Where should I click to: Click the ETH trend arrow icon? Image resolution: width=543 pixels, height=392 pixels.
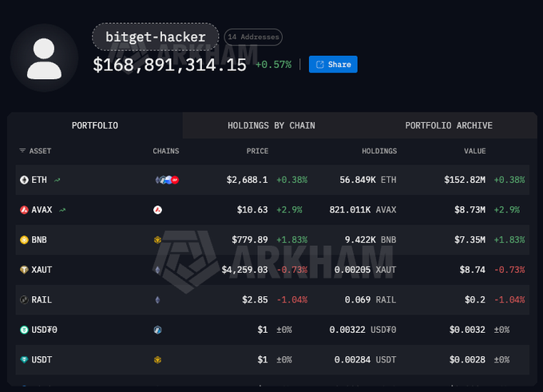tap(57, 180)
